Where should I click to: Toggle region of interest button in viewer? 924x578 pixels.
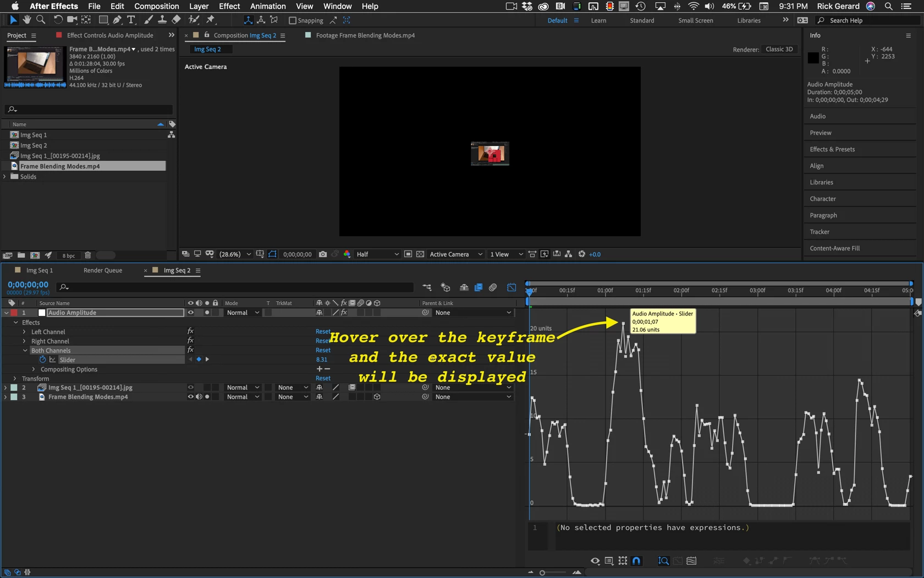[x=408, y=254]
